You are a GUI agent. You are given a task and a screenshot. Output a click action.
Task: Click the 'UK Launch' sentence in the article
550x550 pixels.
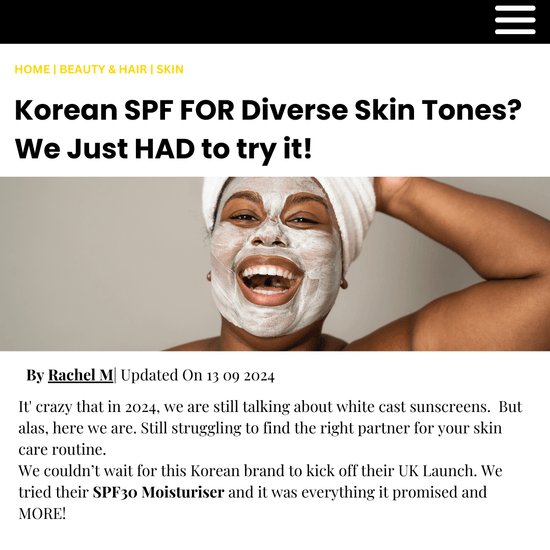(x=260, y=471)
